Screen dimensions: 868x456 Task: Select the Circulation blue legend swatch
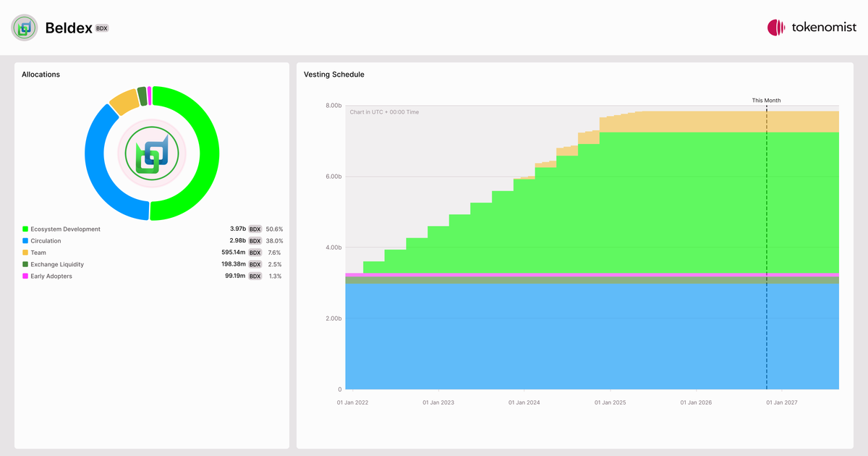pos(25,241)
